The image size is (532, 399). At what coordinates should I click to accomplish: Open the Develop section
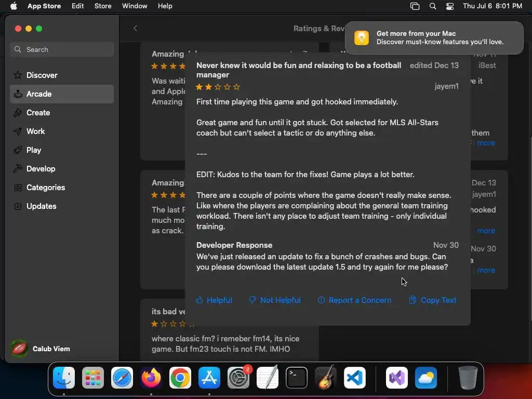[62, 169]
